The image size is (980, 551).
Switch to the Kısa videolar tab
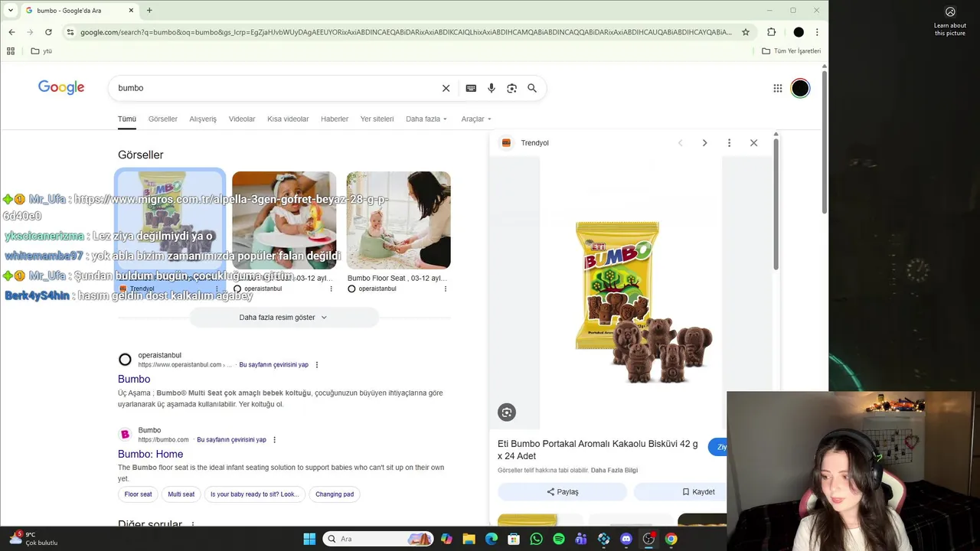pyautogui.click(x=288, y=119)
